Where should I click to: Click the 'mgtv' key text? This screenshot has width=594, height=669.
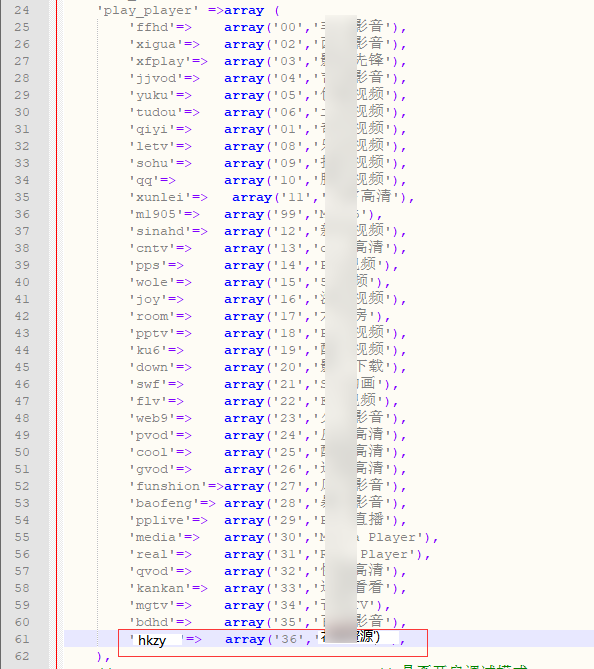[x=152, y=605]
